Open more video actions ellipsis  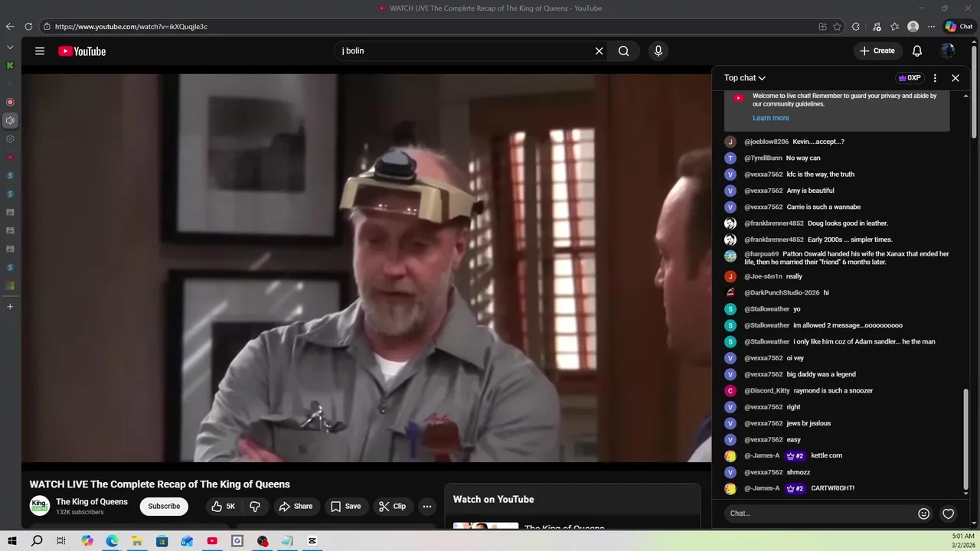tap(427, 507)
